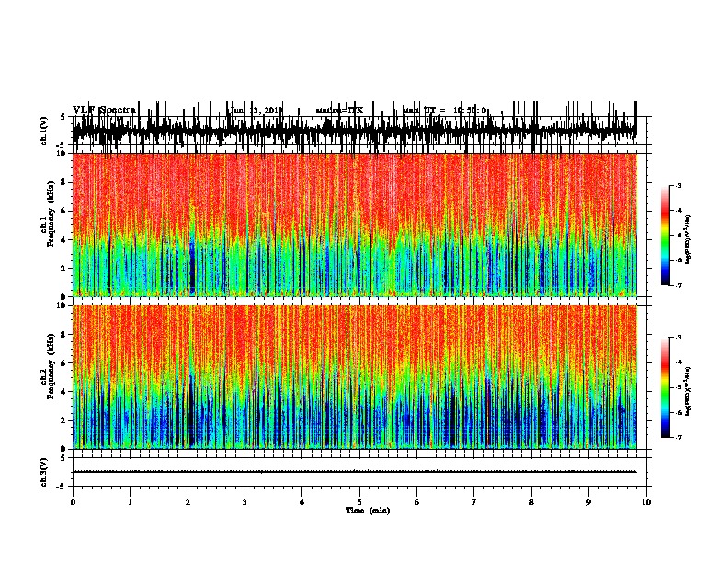The image size is (728, 563).
Task: Click the ch.1 frequency tick label 6
Action: 64,211
